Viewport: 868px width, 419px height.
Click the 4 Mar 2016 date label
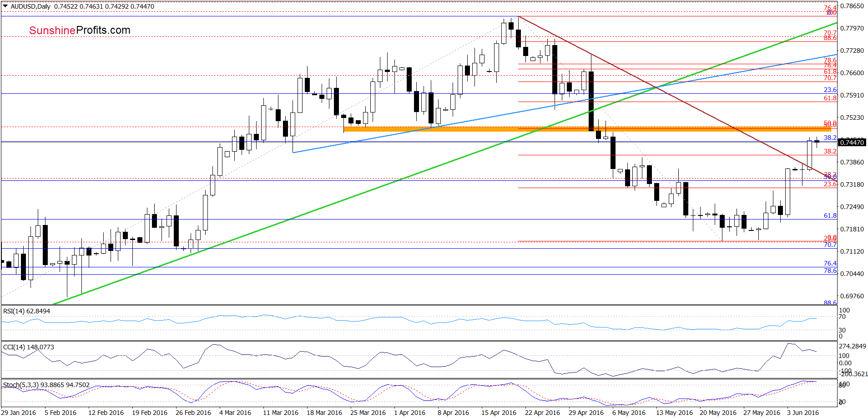(x=235, y=413)
